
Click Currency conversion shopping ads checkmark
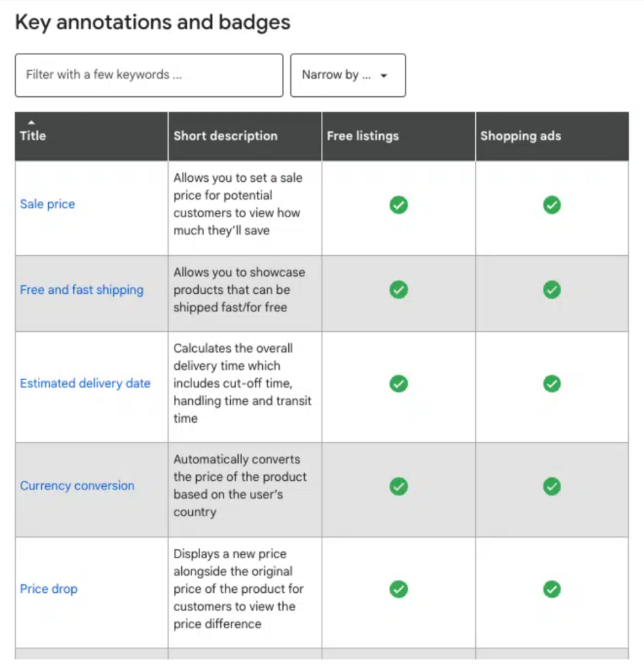pyautogui.click(x=552, y=486)
